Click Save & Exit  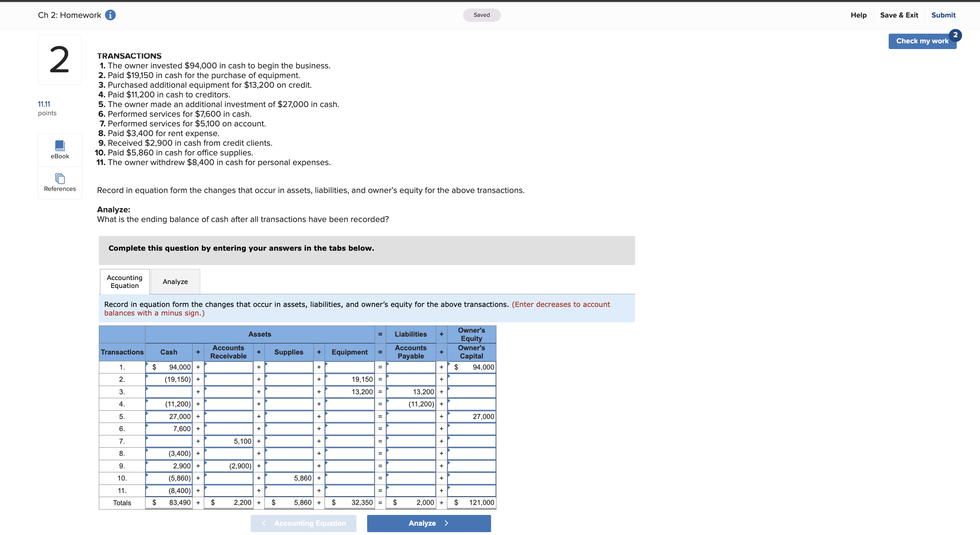click(899, 15)
